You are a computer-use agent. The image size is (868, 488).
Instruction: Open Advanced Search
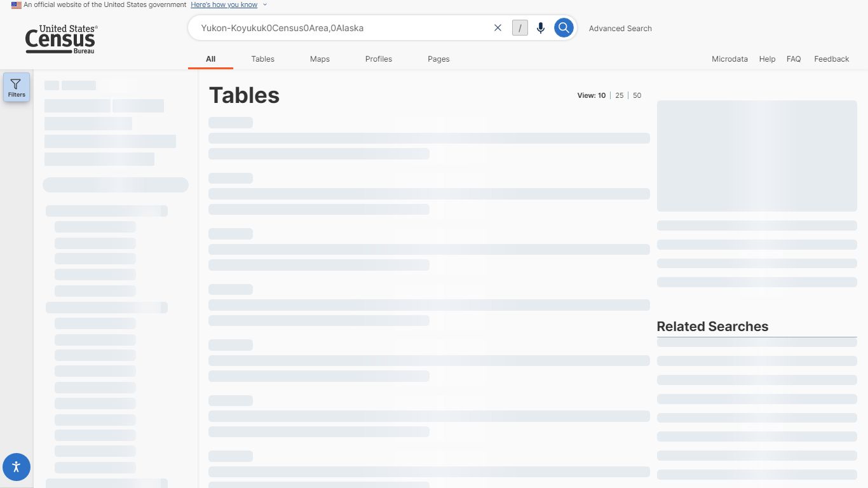[620, 29]
